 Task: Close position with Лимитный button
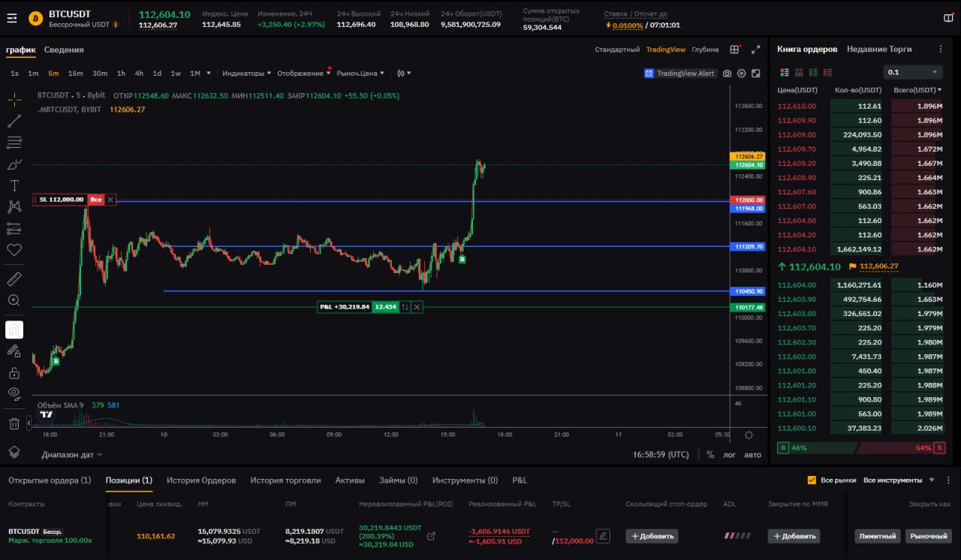click(x=878, y=536)
